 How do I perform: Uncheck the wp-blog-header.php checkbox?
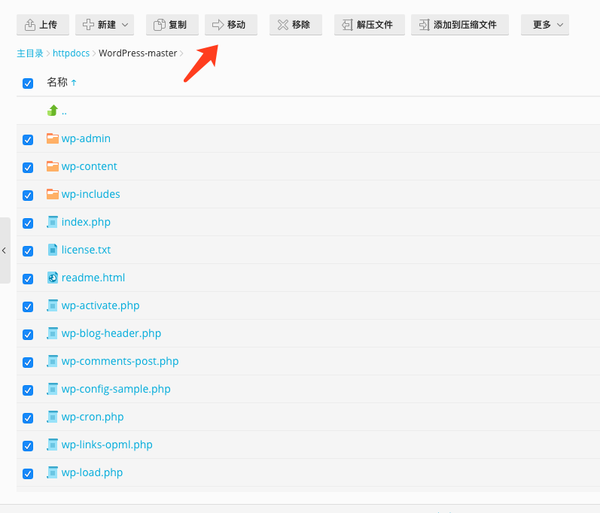(x=28, y=335)
